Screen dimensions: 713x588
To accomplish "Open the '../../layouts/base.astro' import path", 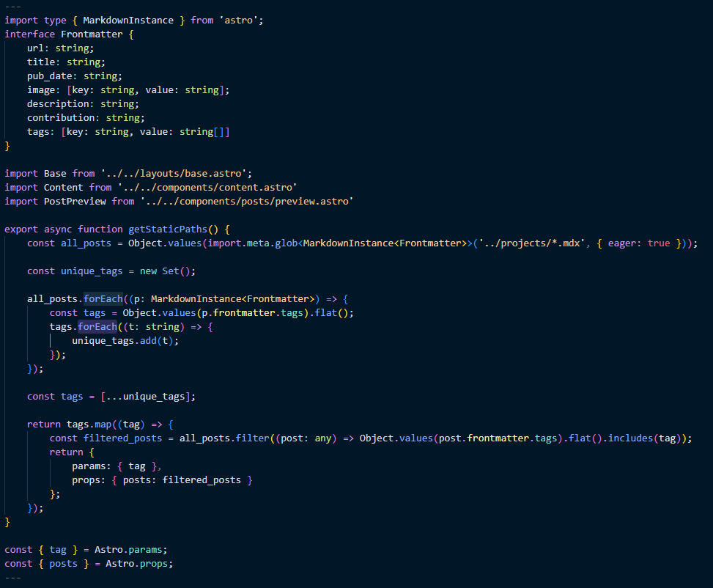I will 176,173.
